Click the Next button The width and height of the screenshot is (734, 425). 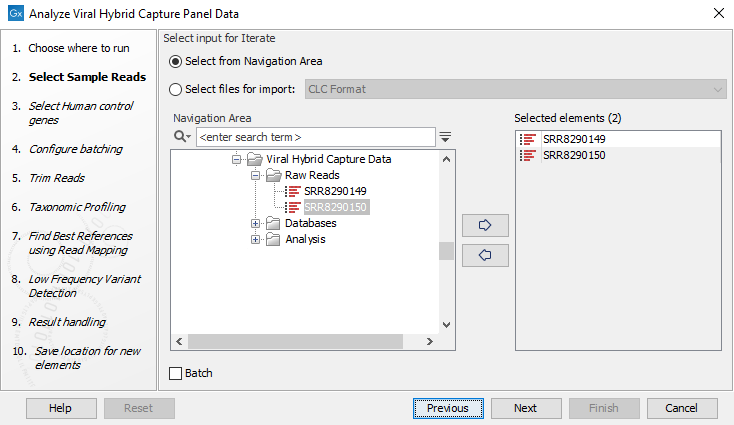526,408
